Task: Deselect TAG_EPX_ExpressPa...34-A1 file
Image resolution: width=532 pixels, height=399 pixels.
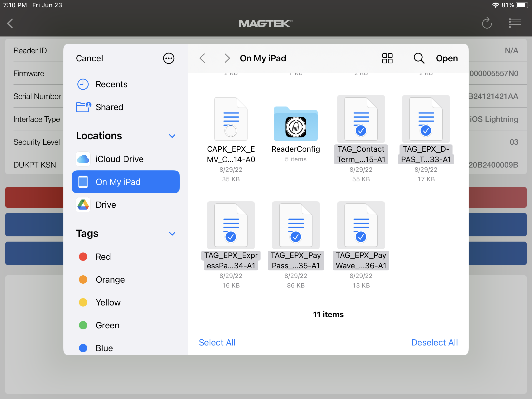Action: [231, 245]
